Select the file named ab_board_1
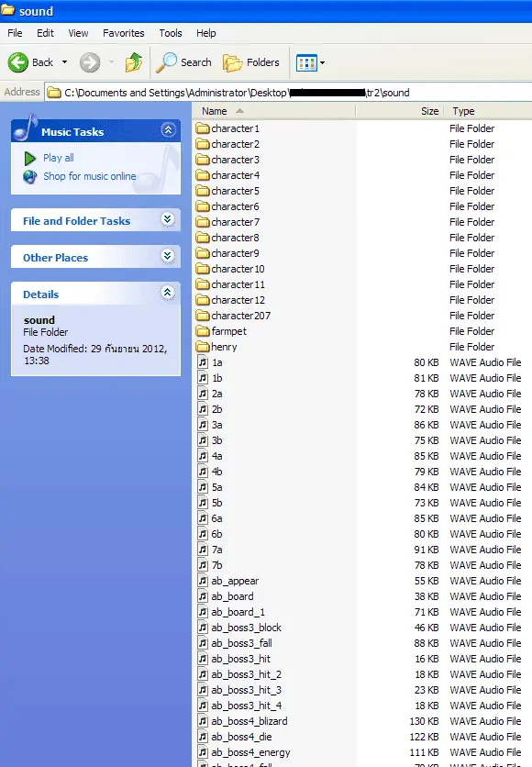532x767 pixels. point(238,613)
